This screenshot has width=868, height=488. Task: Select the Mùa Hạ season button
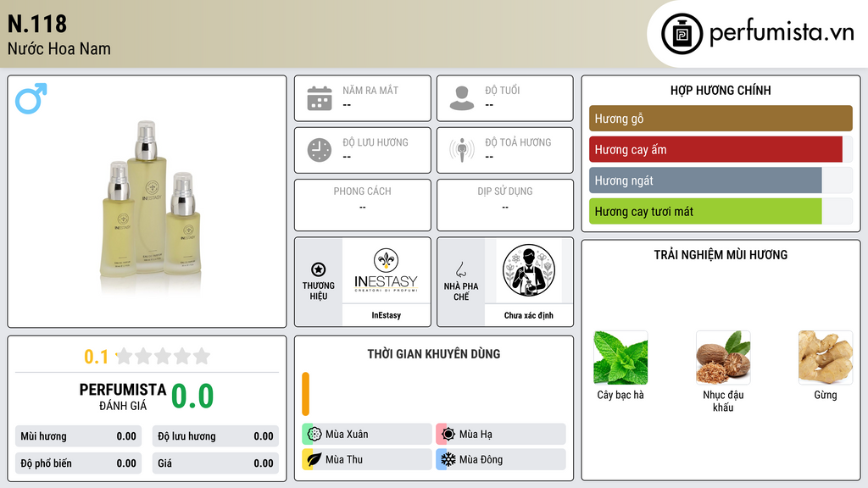pyautogui.click(x=501, y=435)
